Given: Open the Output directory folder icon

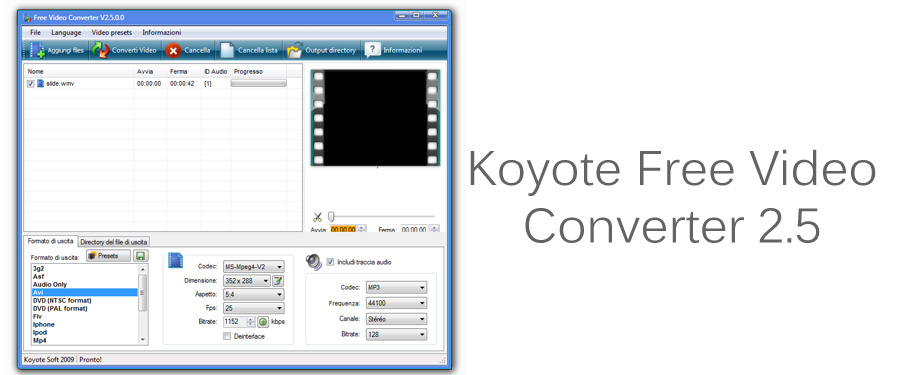Looking at the screenshot, I should click(294, 51).
